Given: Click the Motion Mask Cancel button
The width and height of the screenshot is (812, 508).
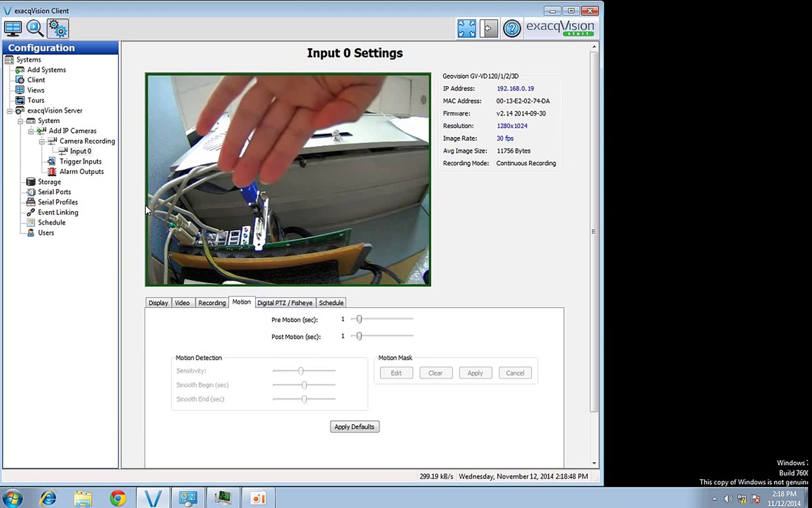Looking at the screenshot, I should tap(515, 373).
